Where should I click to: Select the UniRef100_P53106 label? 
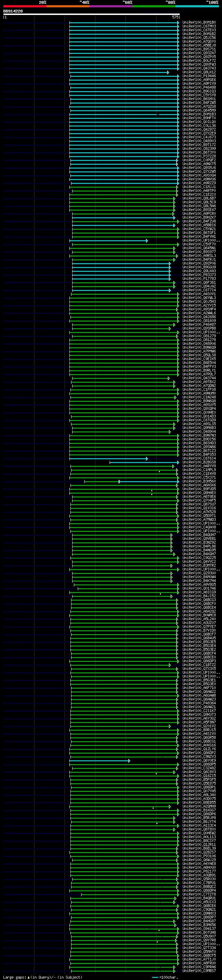199,856
